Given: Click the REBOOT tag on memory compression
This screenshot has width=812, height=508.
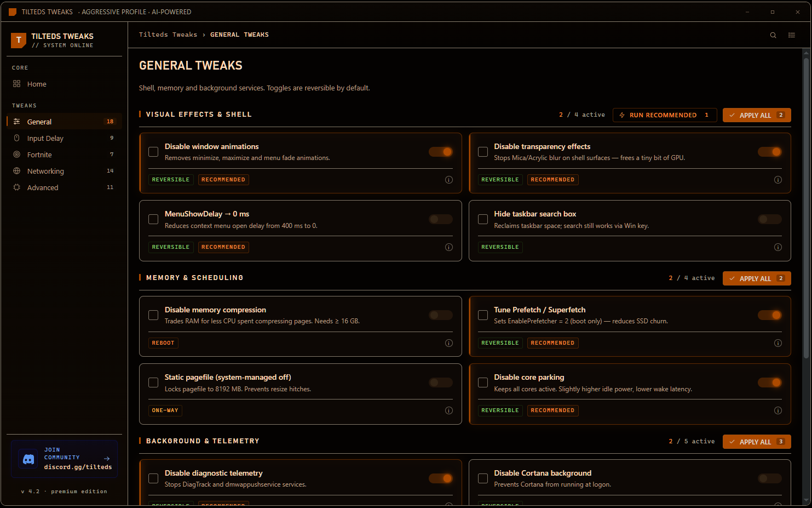Looking at the screenshot, I should tap(163, 343).
